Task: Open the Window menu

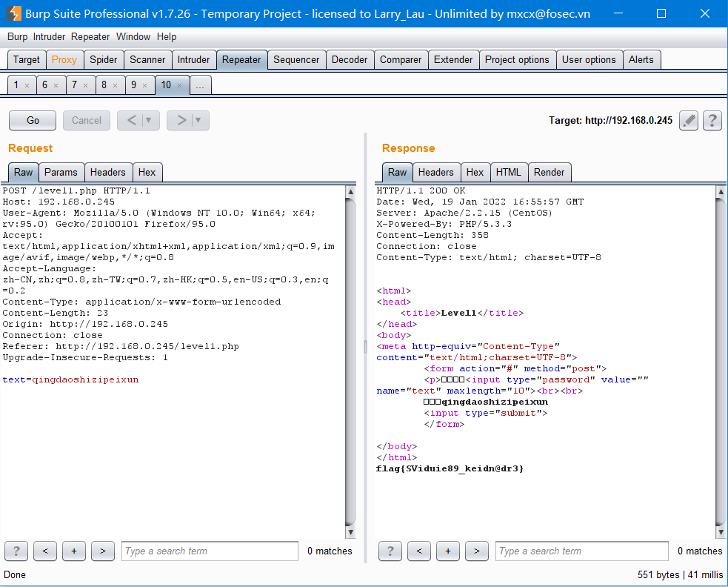Action: tap(133, 36)
